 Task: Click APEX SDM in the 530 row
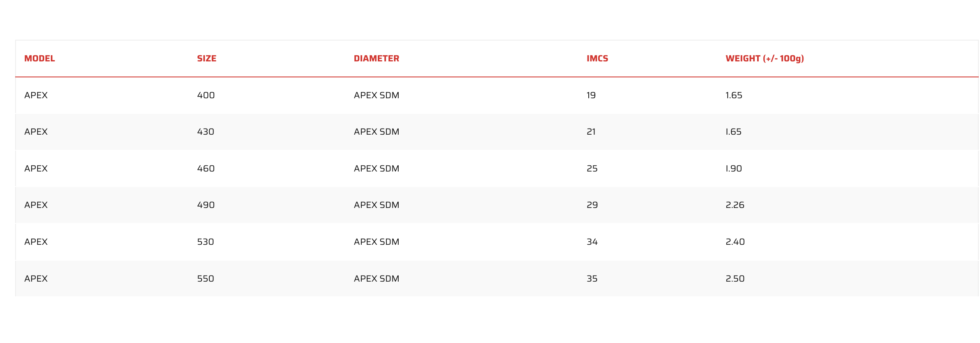377,242
